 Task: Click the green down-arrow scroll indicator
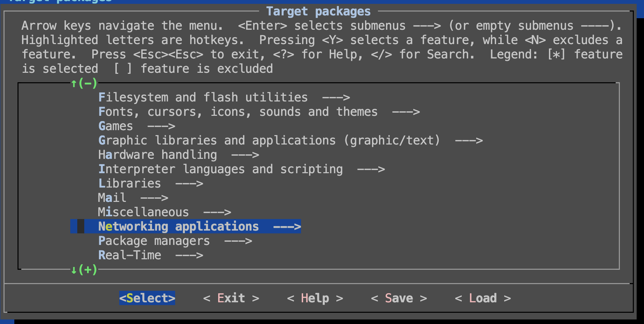(74, 270)
